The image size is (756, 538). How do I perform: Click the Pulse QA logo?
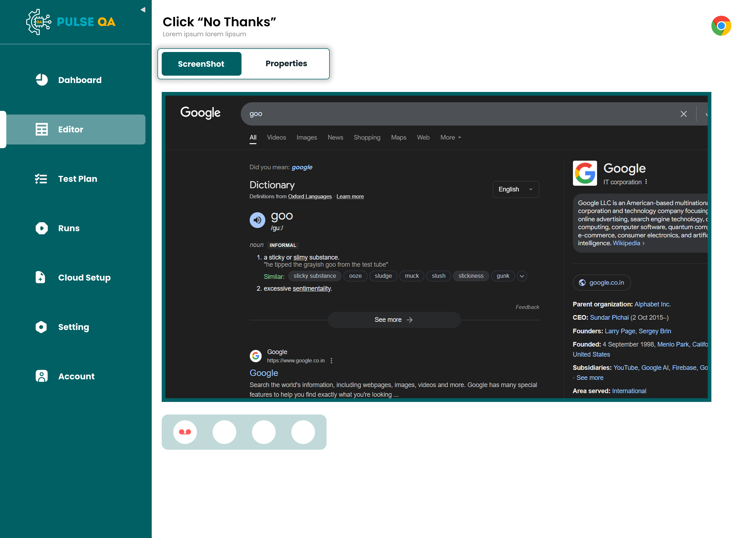coord(71,22)
